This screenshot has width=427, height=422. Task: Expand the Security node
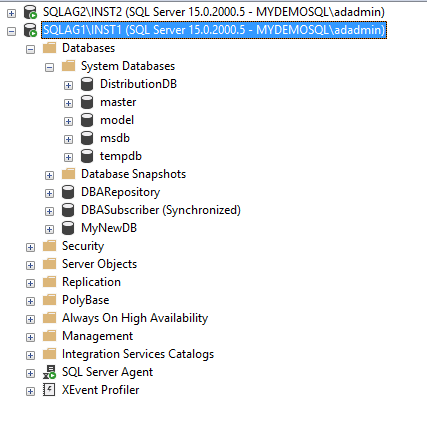(30, 247)
